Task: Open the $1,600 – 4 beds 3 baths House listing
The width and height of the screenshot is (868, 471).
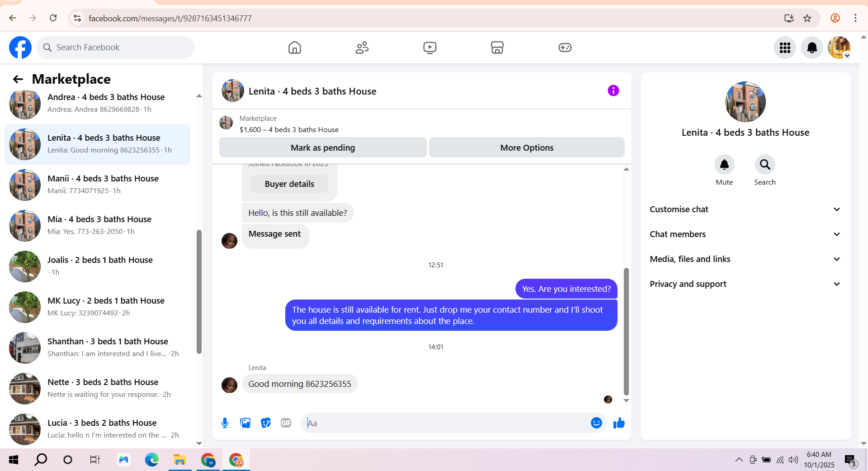Action: (289, 130)
